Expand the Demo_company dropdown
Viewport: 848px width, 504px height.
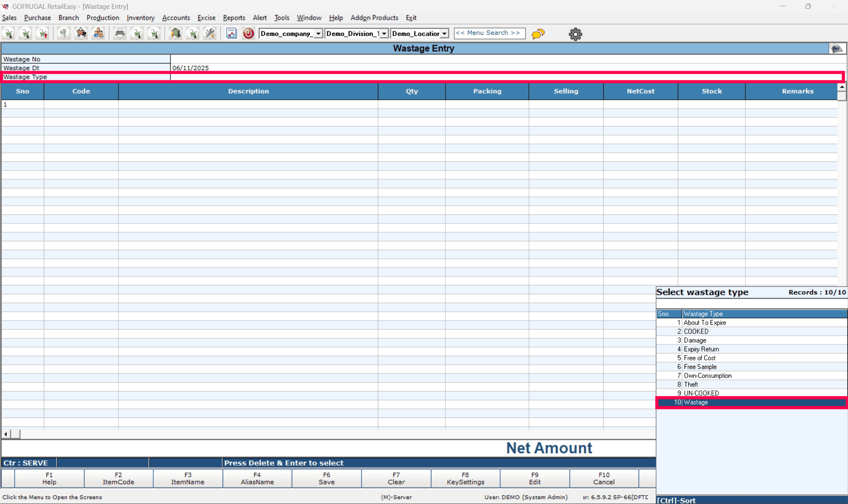point(318,34)
